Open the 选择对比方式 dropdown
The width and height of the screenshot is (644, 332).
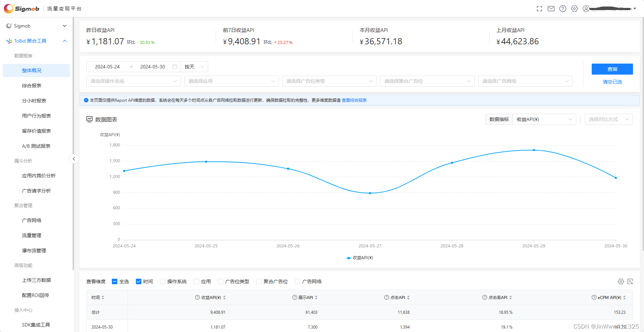point(609,119)
